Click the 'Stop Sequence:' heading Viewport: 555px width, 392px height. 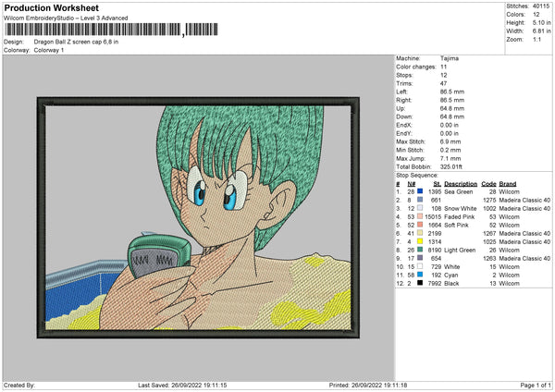pyautogui.click(x=417, y=176)
